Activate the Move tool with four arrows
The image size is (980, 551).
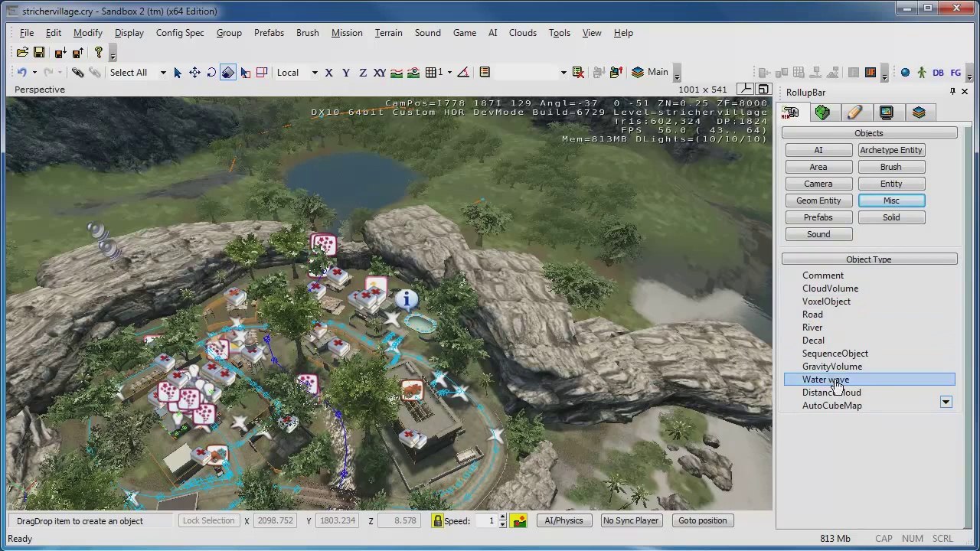click(x=194, y=73)
